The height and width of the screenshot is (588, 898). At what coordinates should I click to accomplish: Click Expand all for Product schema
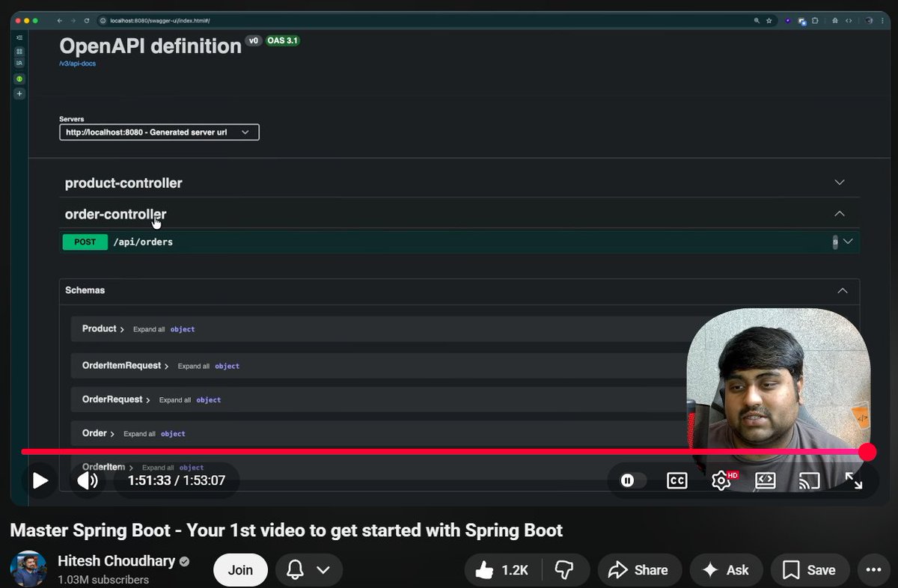149,329
